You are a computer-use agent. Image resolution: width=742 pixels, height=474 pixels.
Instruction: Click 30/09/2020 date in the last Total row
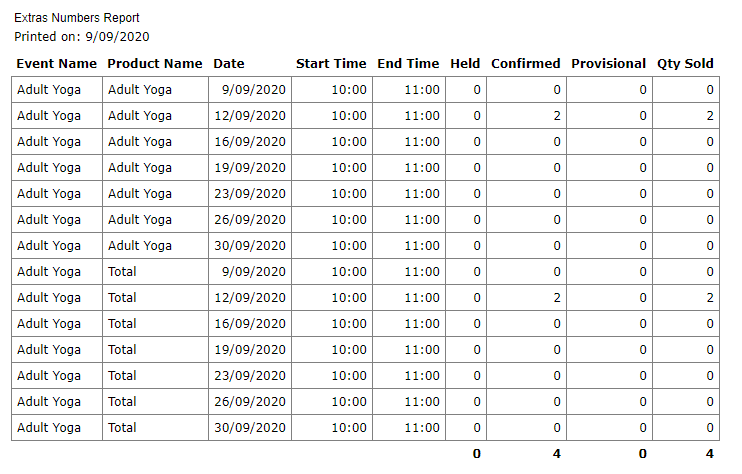(x=250, y=428)
